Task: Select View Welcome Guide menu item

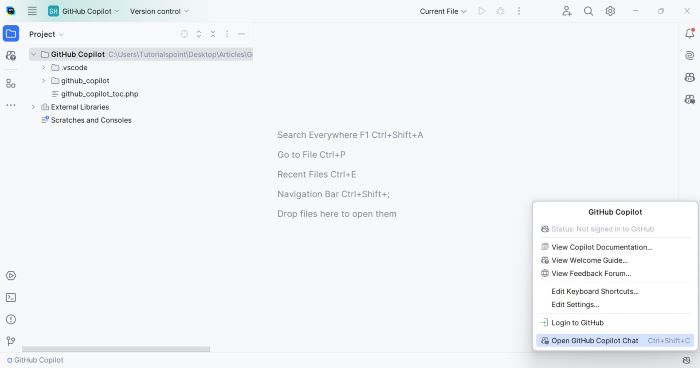Action: point(615,260)
